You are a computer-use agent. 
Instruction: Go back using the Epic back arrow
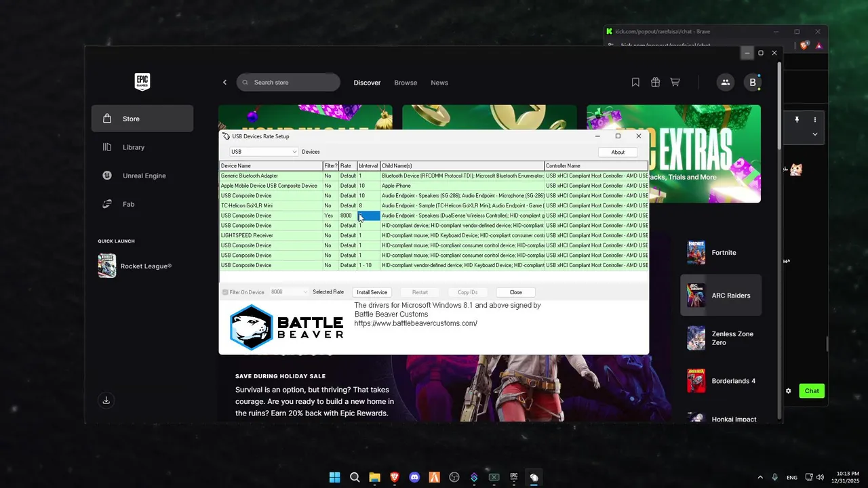(x=225, y=83)
